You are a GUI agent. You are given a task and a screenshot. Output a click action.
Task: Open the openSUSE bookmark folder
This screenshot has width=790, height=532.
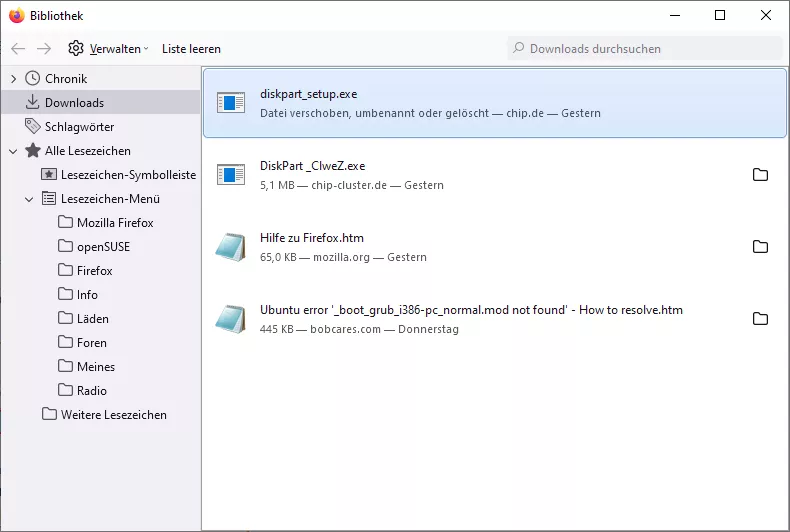pyautogui.click(x=103, y=247)
